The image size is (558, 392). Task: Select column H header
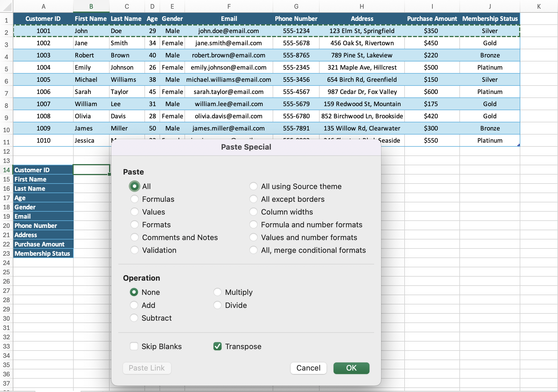click(362, 6)
